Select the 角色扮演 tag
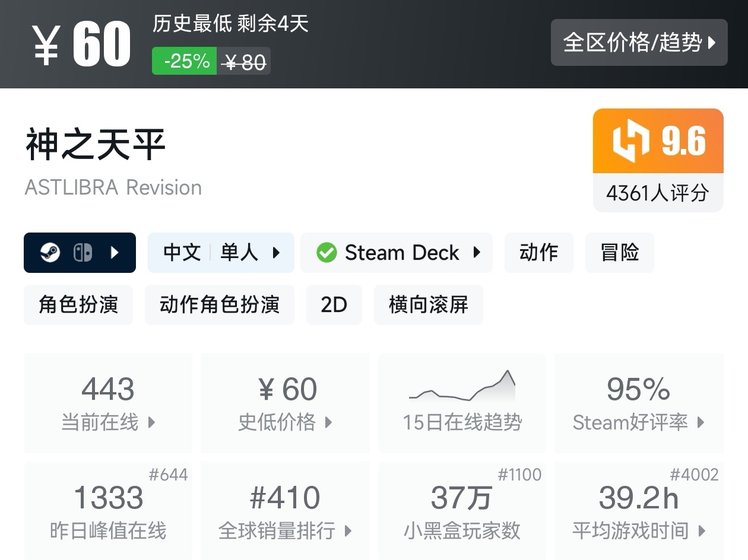The width and height of the screenshot is (748, 560). click(78, 305)
